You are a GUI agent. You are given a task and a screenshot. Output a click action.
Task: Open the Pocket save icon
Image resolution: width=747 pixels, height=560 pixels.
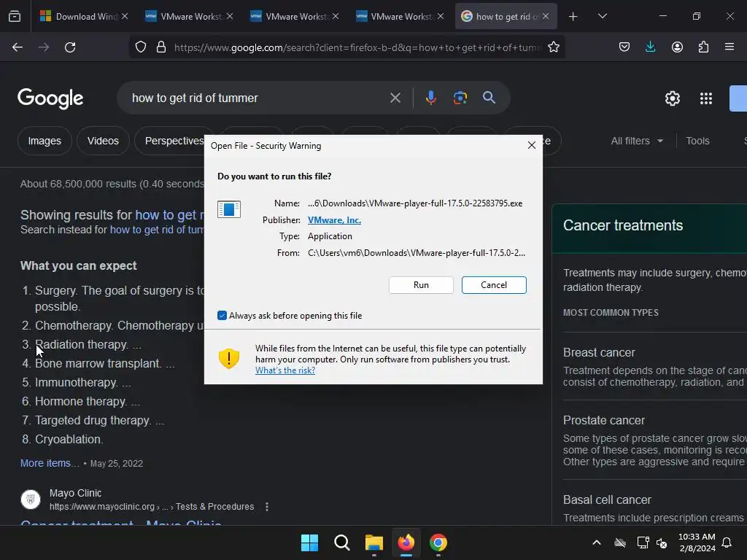coord(624,47)
